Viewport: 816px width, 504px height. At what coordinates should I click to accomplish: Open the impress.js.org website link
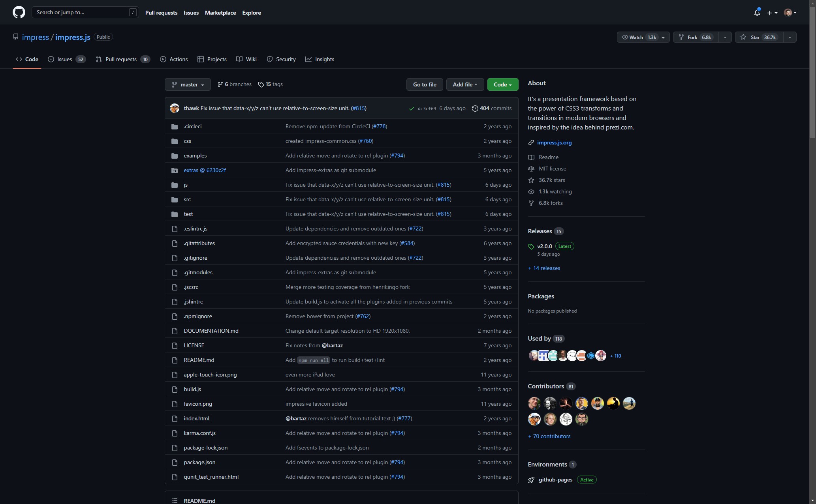[x=554, y=142]
